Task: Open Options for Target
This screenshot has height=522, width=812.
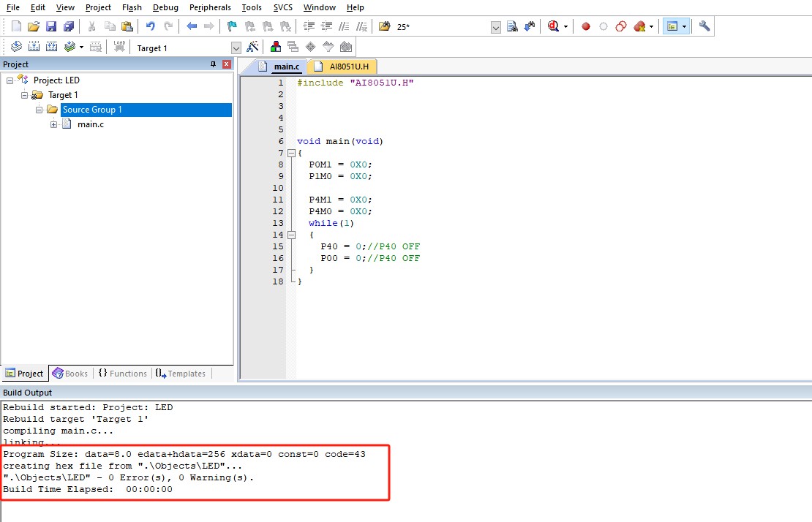Action: (252, 47)
